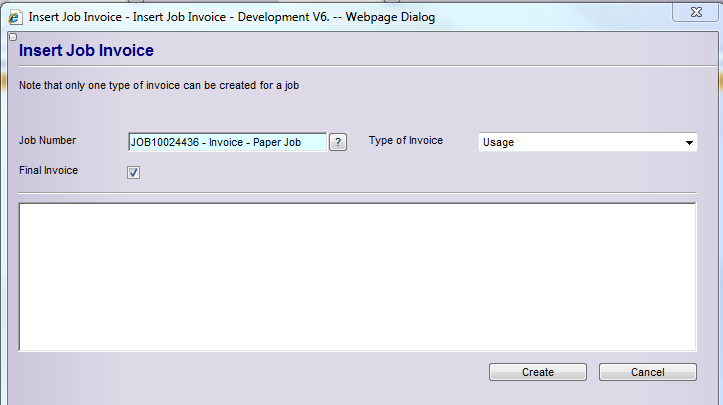Click the Insert Job Invoice heading
The image size is (723, 405).
click(86, 51)
